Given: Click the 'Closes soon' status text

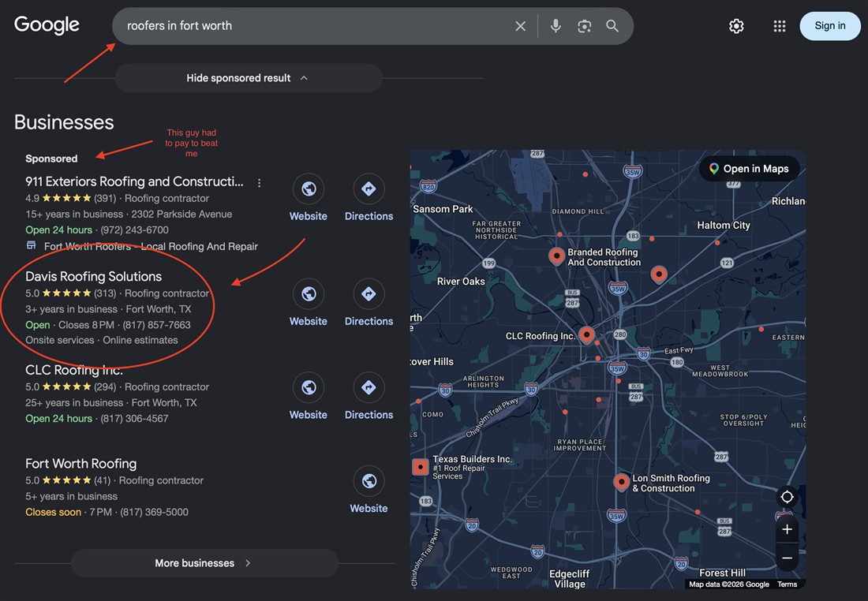Looking at the screenshot, I should point(53,512).
